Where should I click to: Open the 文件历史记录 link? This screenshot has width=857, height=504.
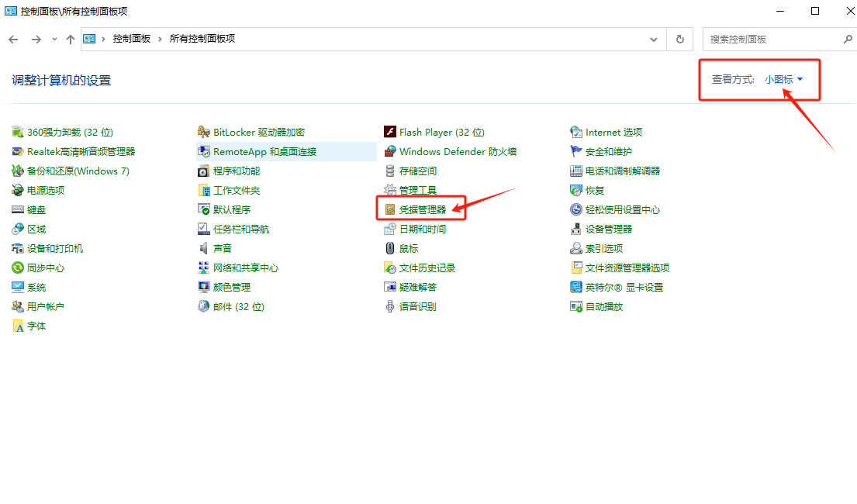pos(427,268)
